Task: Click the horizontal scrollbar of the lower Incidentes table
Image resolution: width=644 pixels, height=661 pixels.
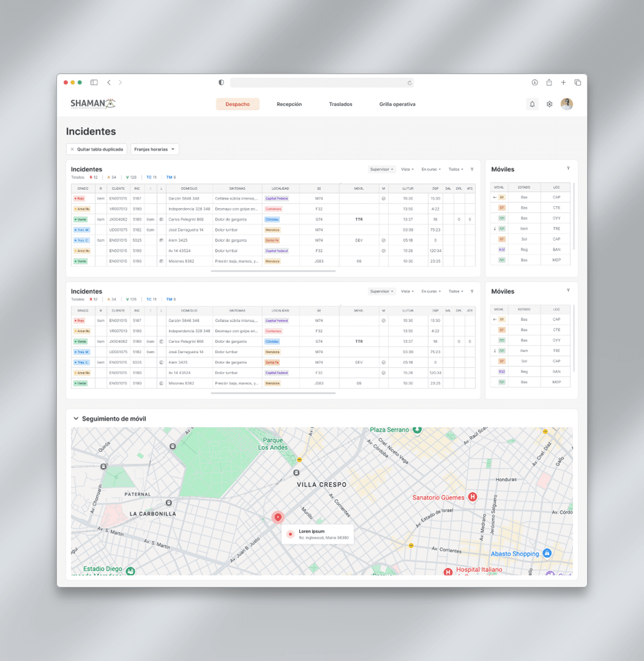Action: pos(273,393)
